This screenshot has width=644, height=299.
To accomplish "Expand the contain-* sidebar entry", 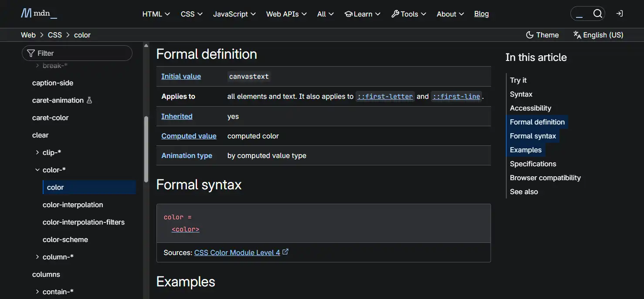I will pos(37,292).
